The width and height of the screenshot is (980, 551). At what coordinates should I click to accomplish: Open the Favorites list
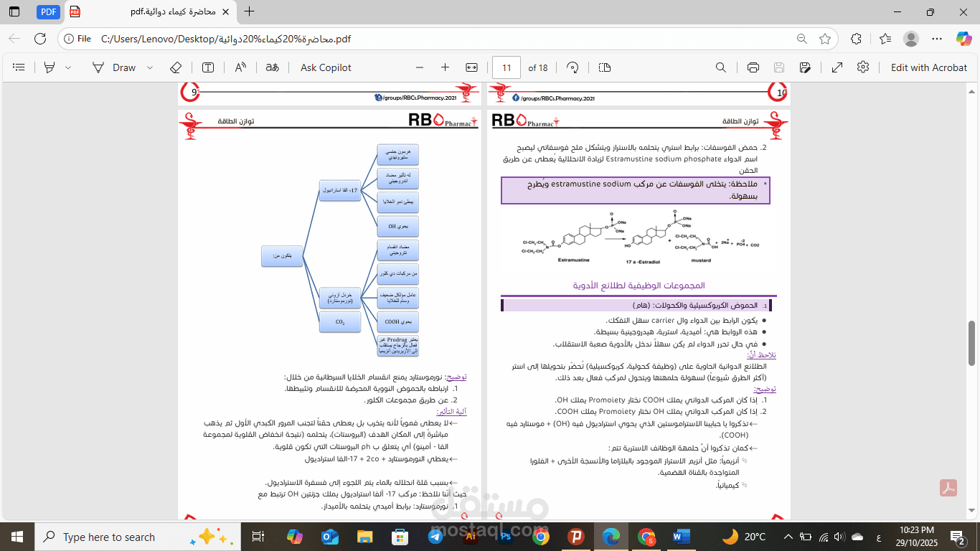tap(885, 39)
